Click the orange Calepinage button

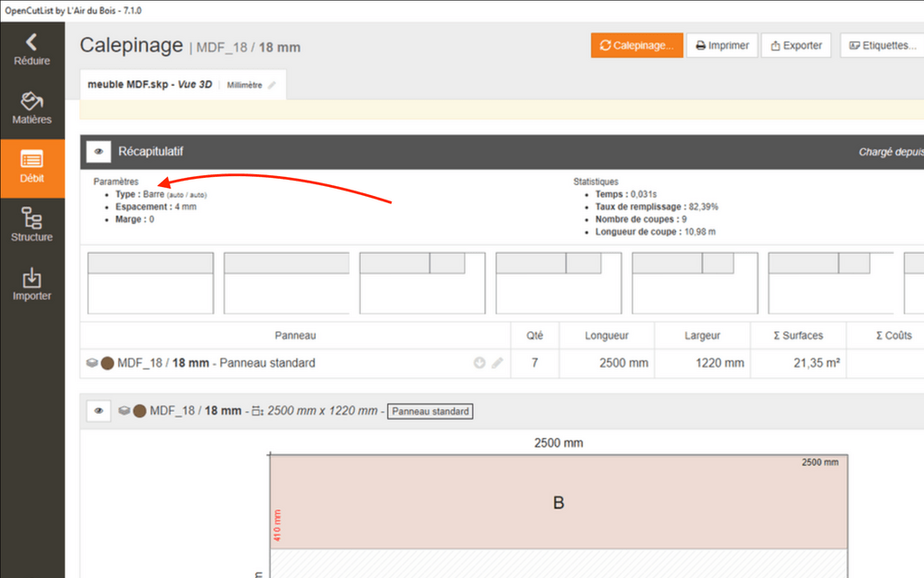(x=636, y=45)
